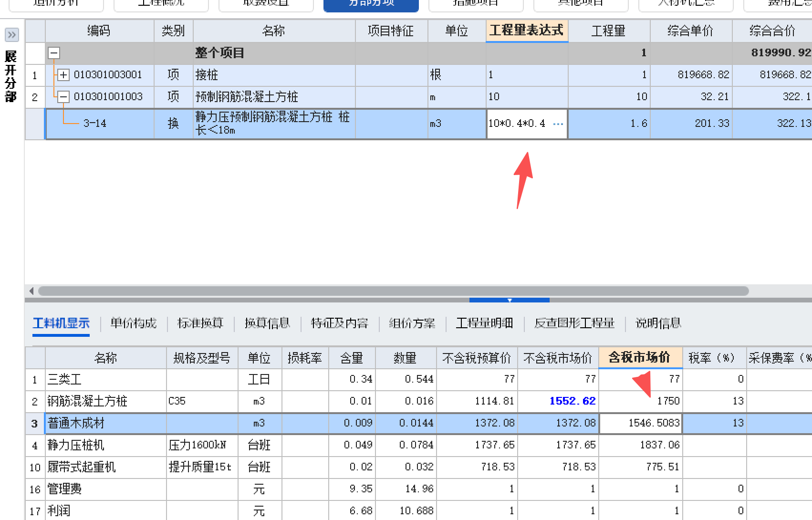
Task: Switch to the 换算信息 tab
Action: point(267,323)
